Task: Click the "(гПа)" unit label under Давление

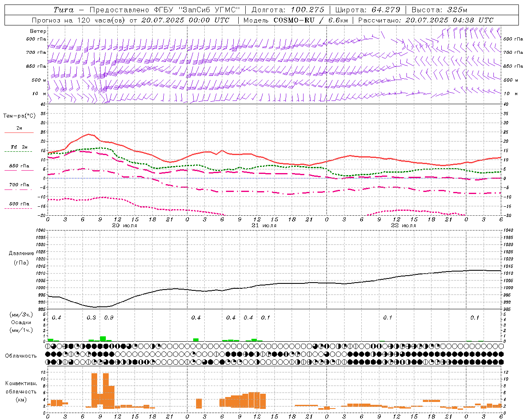Action: coord(21,263)
